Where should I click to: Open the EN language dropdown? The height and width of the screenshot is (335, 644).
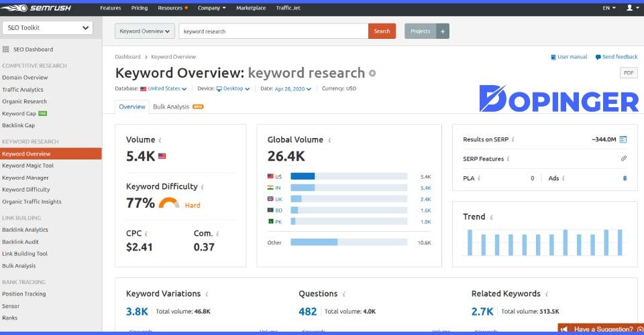coord(609,8)
